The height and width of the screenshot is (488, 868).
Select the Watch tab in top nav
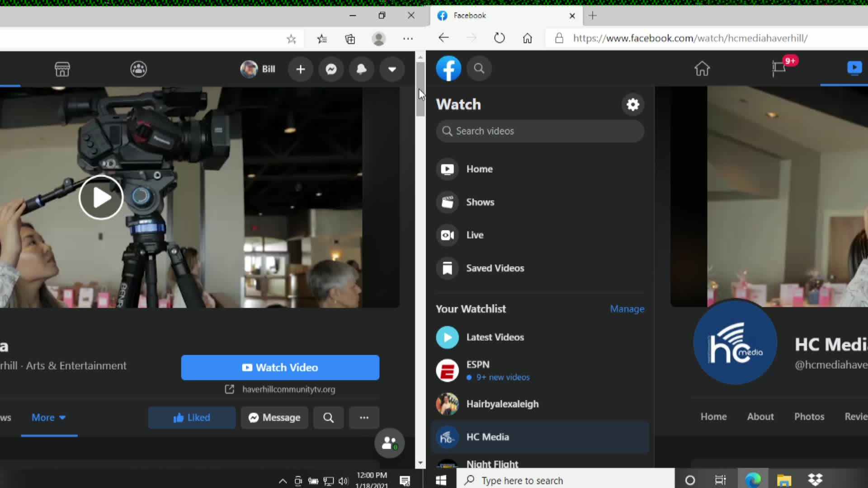[854, 68]
